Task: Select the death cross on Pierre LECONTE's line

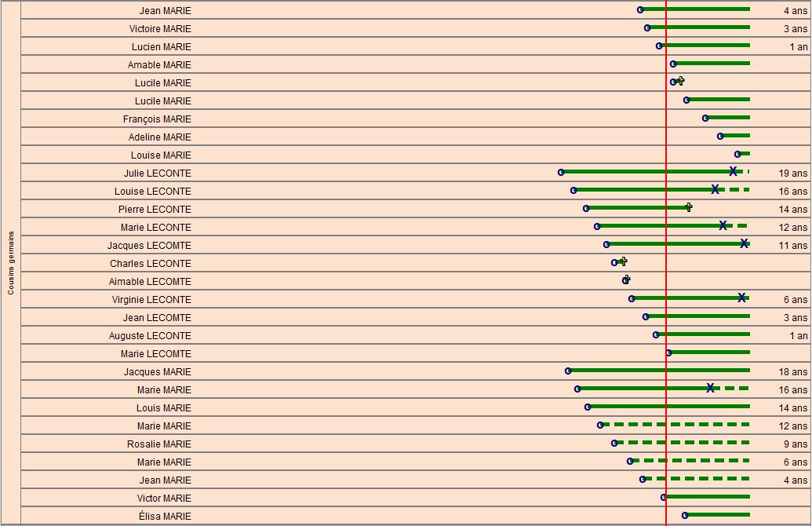Action: pos(689,207)
